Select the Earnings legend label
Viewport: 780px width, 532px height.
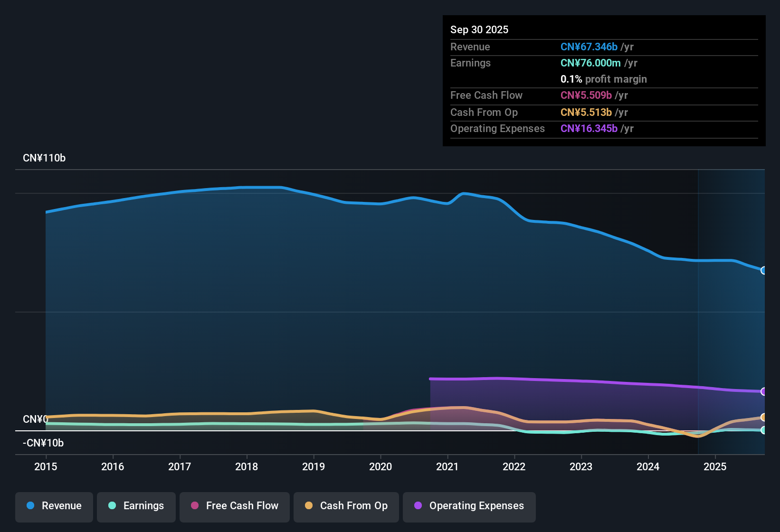(143, 506)
